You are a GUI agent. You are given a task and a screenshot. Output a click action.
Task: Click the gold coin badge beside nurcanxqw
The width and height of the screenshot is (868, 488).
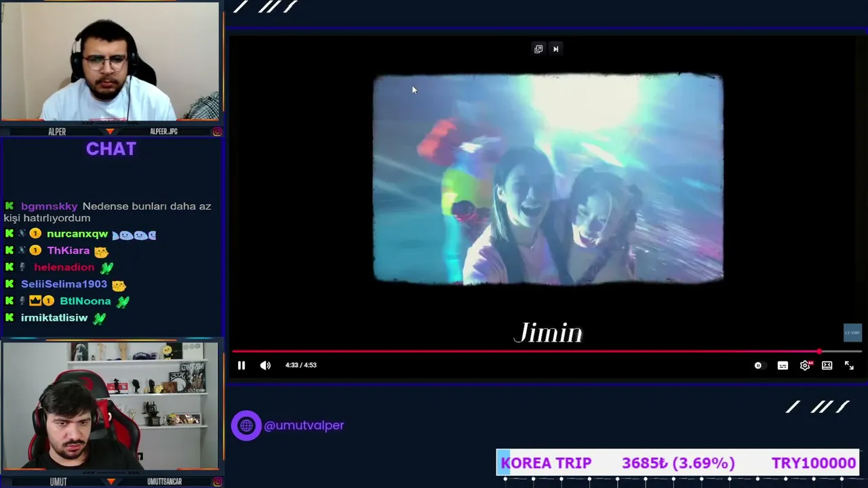pyautogui.click(x=35, y=234)
